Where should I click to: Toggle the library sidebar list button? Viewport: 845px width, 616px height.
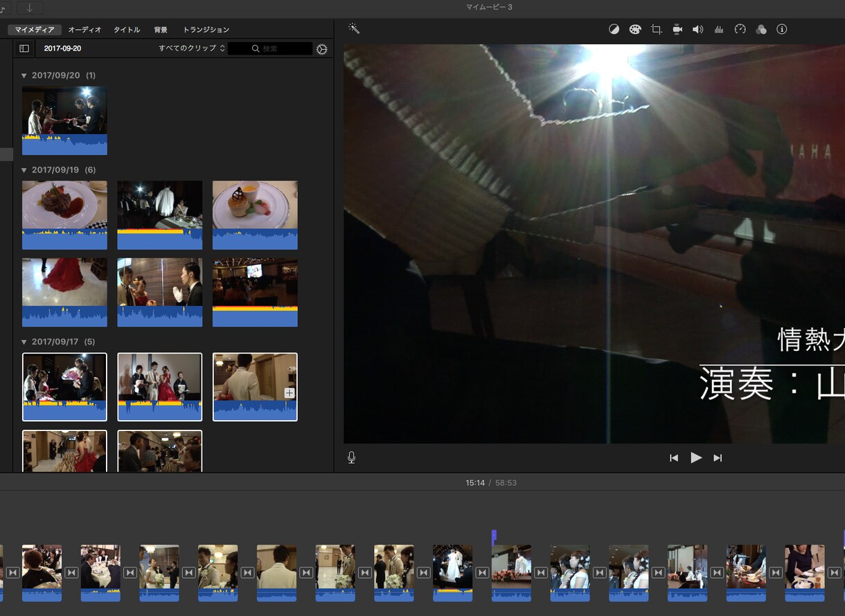24,48
